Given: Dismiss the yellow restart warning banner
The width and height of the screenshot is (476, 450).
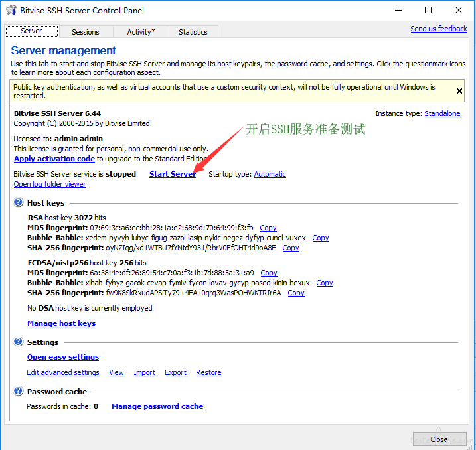Looking at the screenshot, I should click(459, 91).
